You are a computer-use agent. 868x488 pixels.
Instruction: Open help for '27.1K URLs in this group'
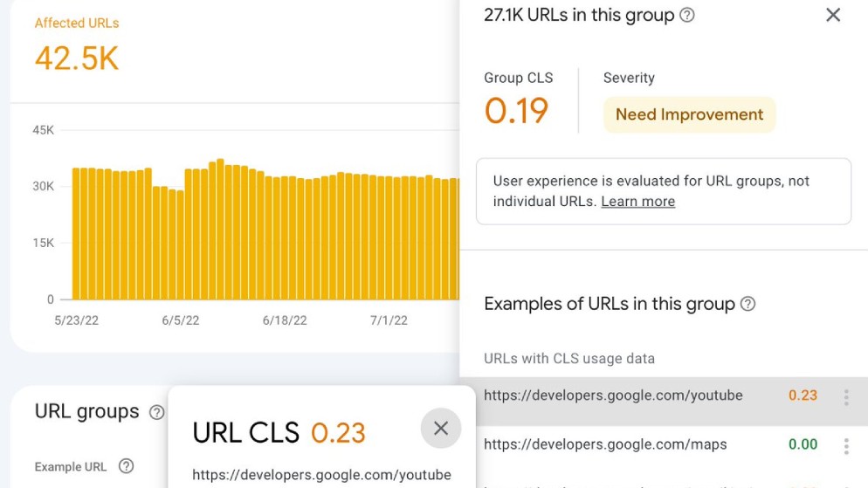(x=687, y=15)
